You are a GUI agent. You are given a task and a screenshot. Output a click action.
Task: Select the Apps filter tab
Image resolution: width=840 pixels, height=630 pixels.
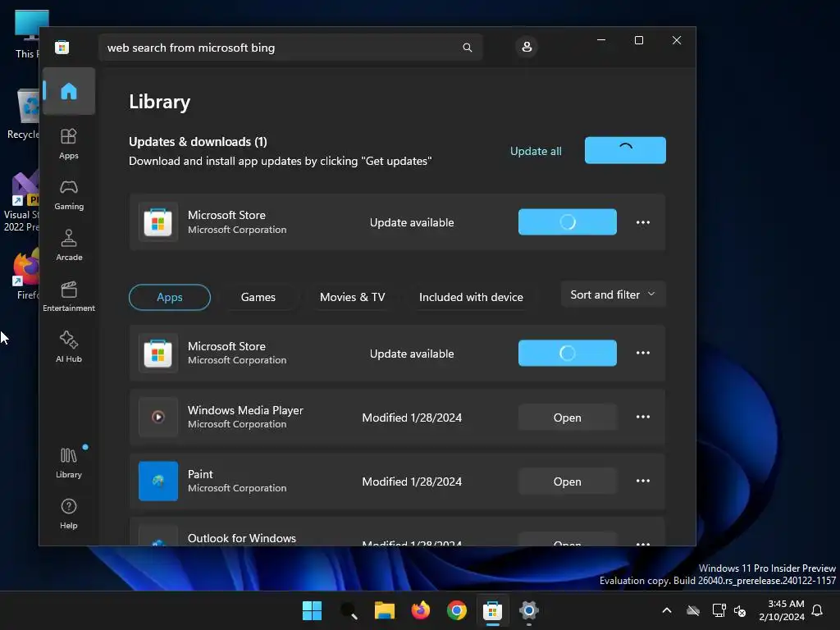169,297
